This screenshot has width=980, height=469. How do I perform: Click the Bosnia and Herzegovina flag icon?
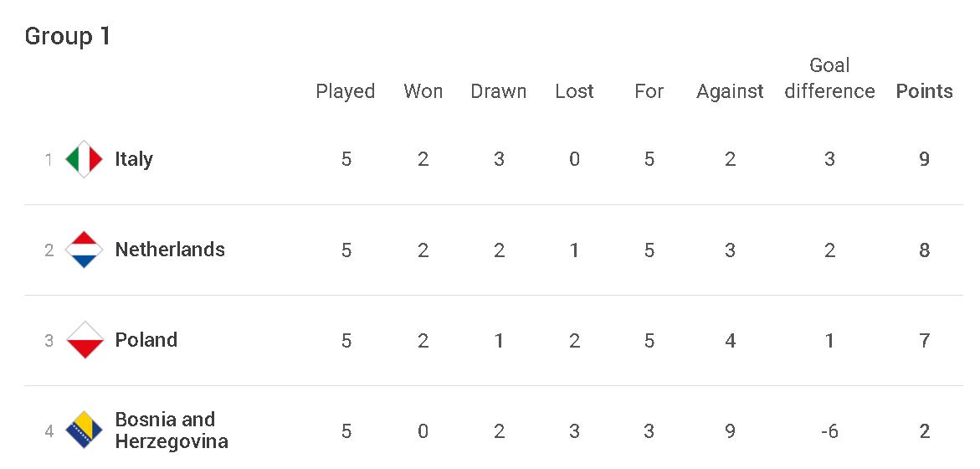tap(84, 430)
